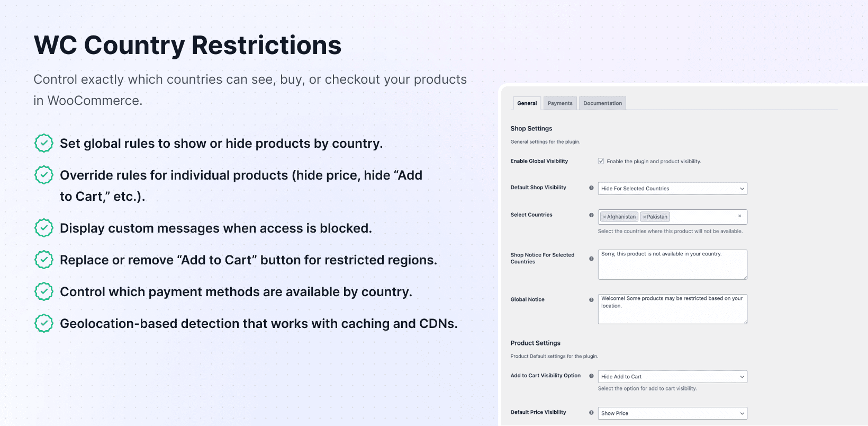Clear all selected countries with the x
This screenshot has height=426, width=868.
739,216
